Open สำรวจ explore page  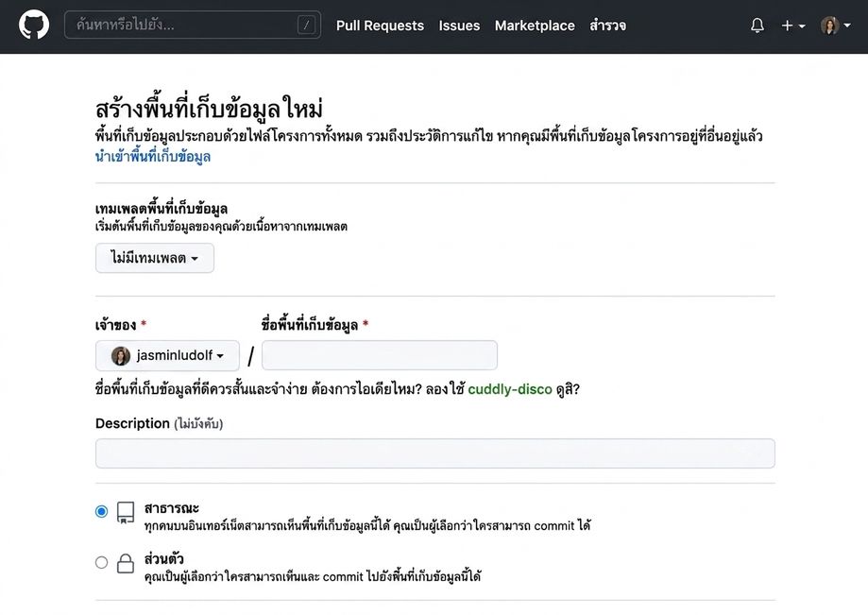point(608,26)
